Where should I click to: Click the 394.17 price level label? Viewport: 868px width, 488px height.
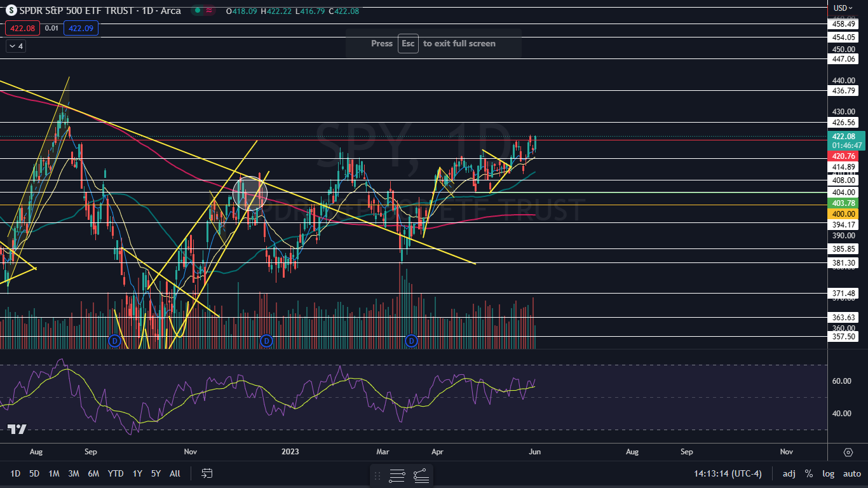tap(844, 224)
